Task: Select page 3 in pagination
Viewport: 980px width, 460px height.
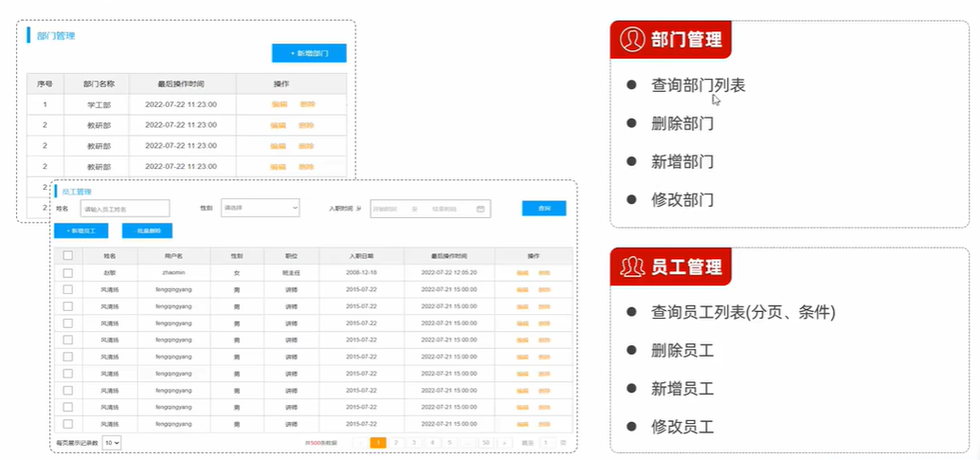Action: pyautogui.click(x=414, y=443)
